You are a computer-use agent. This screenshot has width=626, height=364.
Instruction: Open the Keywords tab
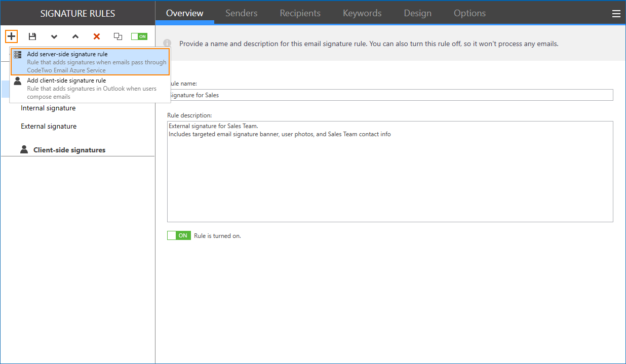(x=362, y=13)
